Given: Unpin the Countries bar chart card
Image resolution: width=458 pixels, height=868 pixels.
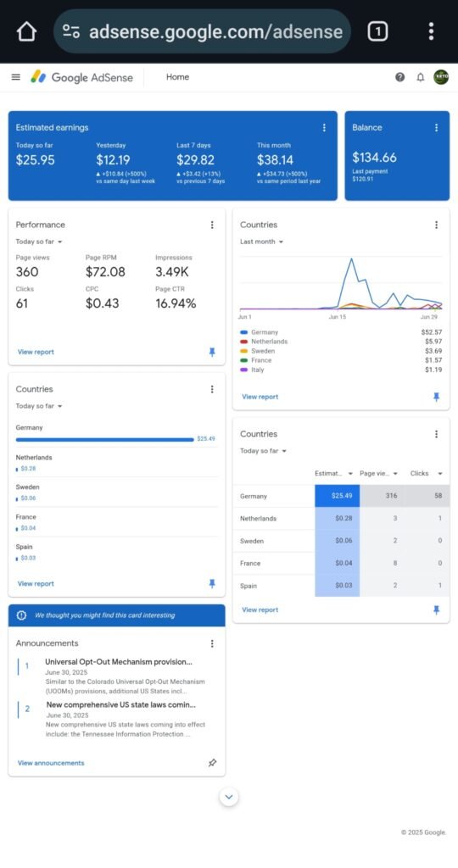Looking at the screenshot, I should pyautogui.click(x=212, y=583).
